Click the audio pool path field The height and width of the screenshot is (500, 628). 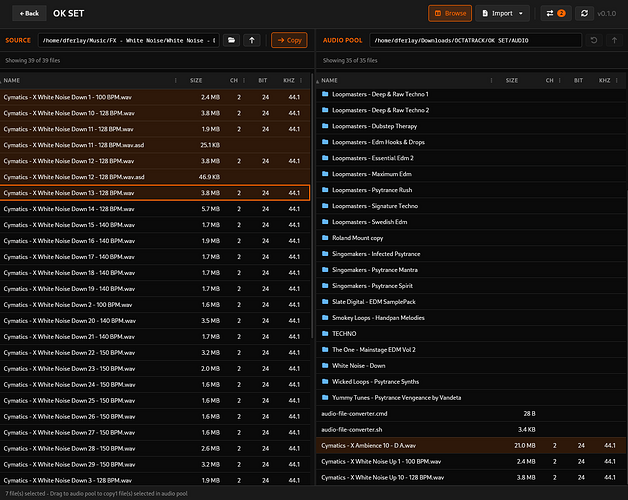coord(475,40)
